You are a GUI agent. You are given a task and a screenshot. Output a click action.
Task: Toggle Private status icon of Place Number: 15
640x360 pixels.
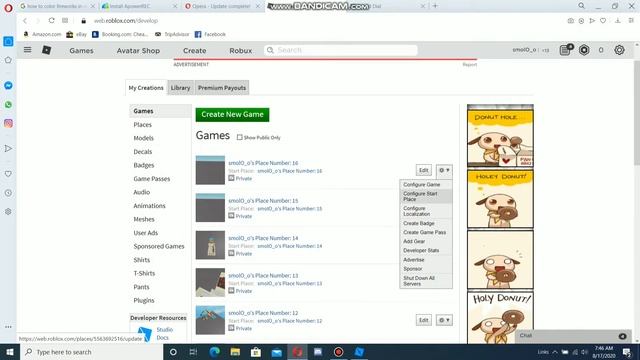(x=231, y=216)
